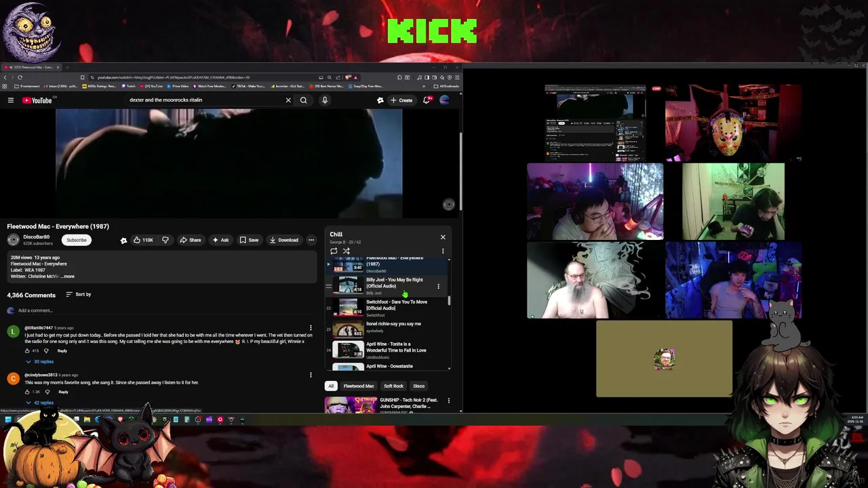Play Switchfoot - Dare You To Move
Image resolution: width=868 pixels, height=488 pixels.
(x=387, y=308)
